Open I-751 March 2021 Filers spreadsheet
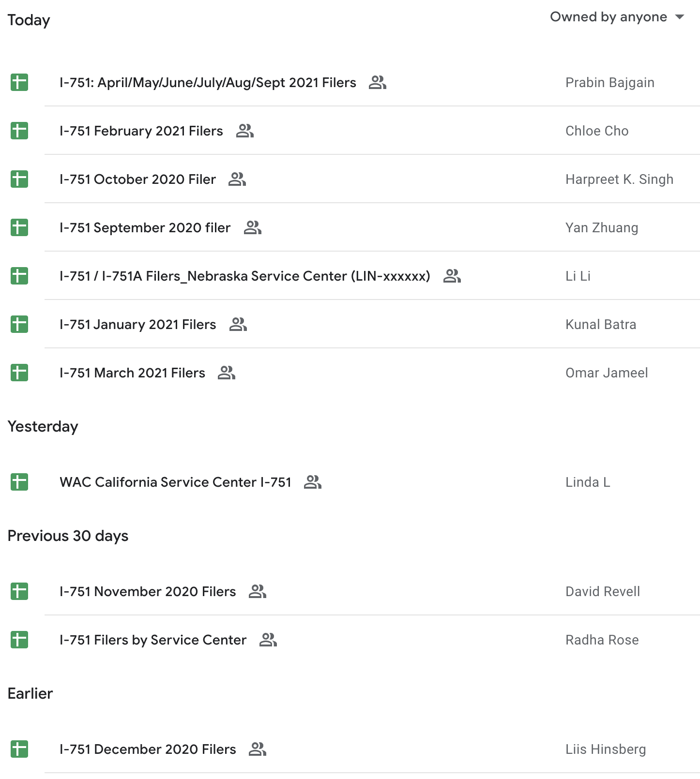 click(132, 373)
